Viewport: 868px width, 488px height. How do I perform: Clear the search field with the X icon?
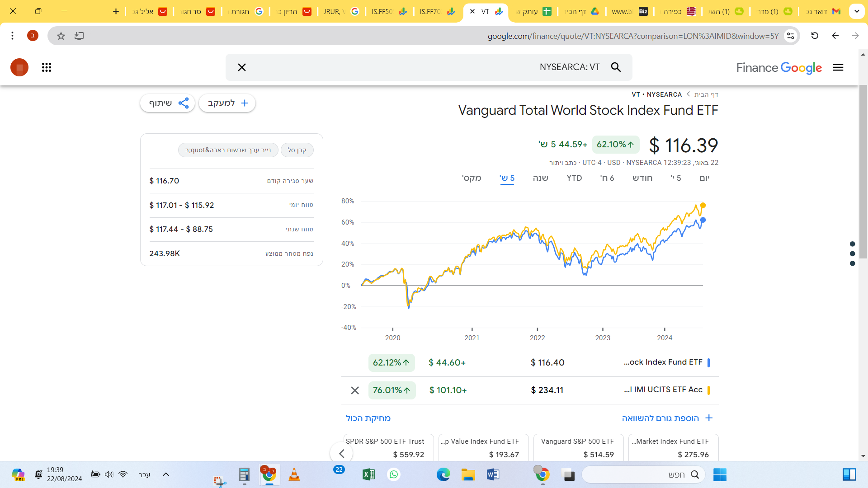pyautogui.click(x=242, y=67)
